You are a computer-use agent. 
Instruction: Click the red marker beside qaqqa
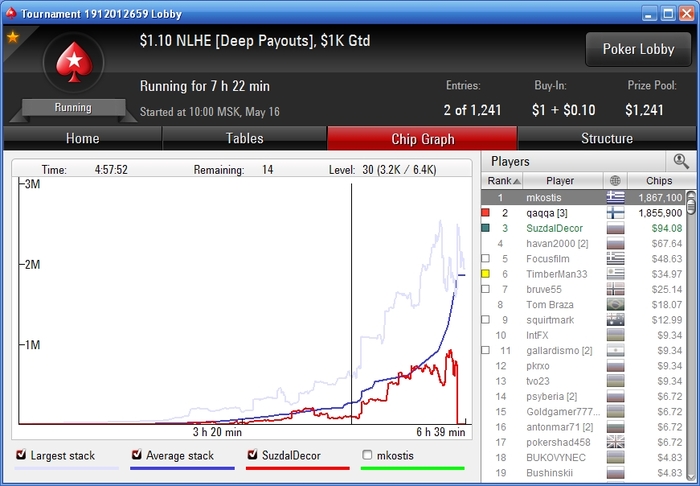pyautogui.click(x=486, y=213)
